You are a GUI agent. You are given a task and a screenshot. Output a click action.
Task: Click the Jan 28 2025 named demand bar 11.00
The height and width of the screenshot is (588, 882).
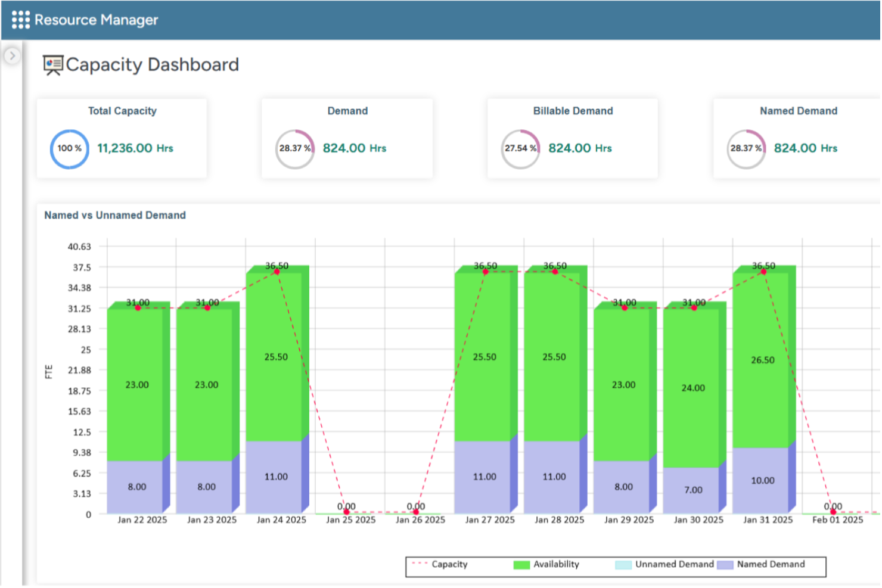click(552, 477)
